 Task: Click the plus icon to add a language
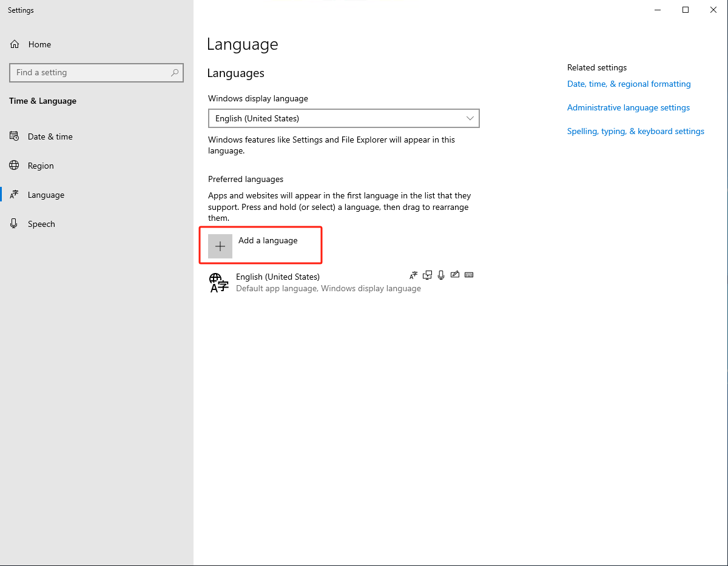220,246
